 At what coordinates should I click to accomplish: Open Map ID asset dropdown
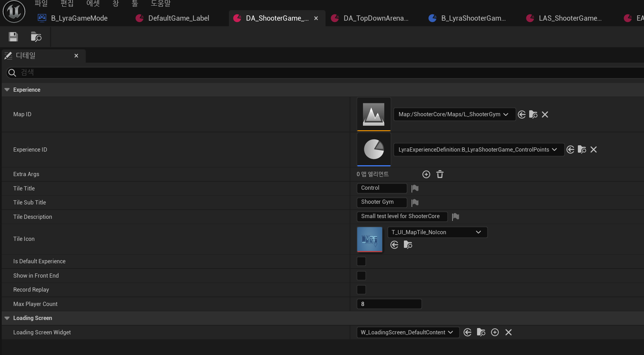pos(454,114)
